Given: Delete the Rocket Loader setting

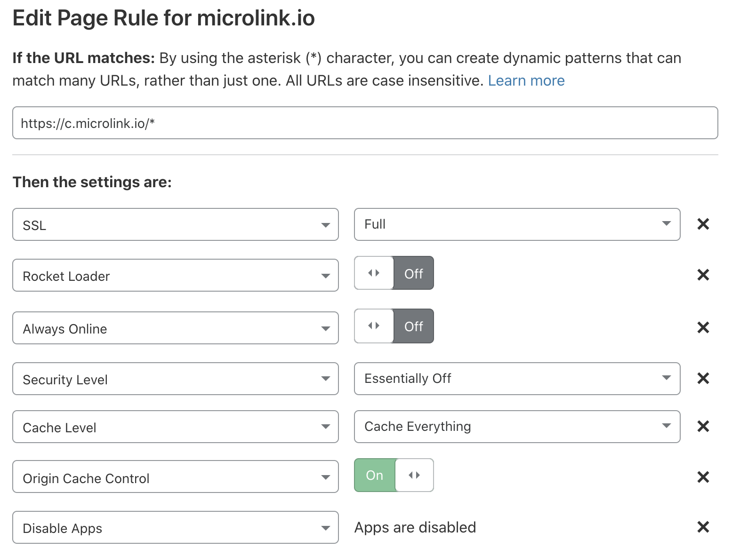Looking at the screenshot, I should pyautogui.click(x=703, y=275).
